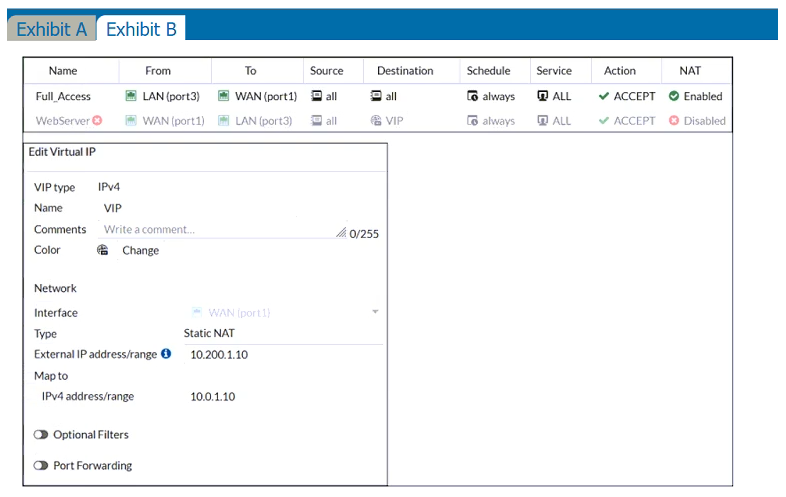Click the color icon beside Change
The width and height of the screenshot is (786, 497).
click(102, 250)
